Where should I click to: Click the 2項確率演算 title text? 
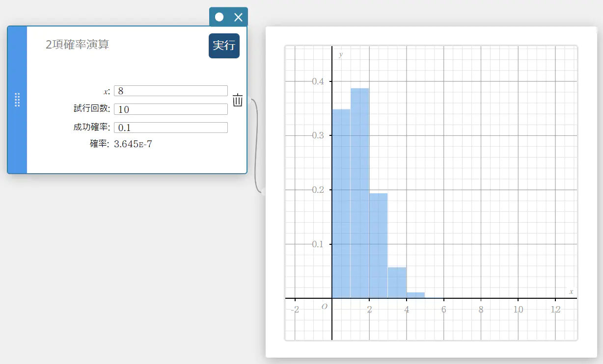tap(77, 45)
